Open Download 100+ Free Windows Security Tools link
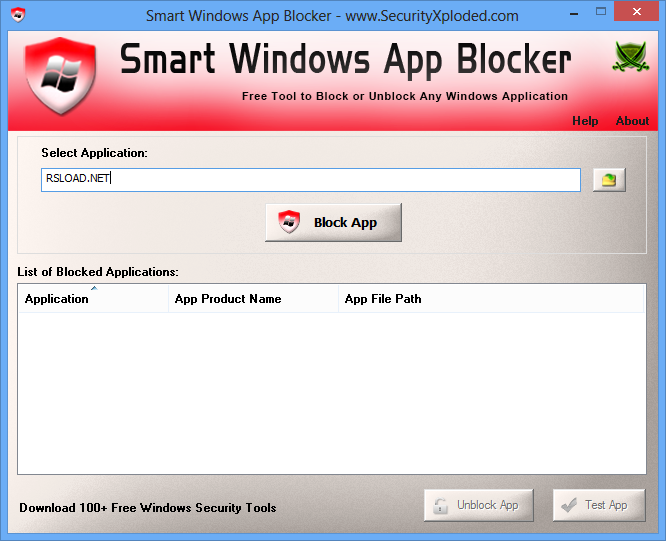This screenshot has width=666, height=541. [148, 508]
